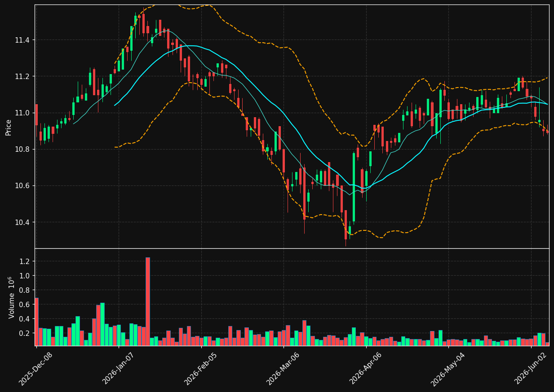Click the 2026-Mar-06 date label
This screenshot has width=554, height=392.
coord(284,368)
